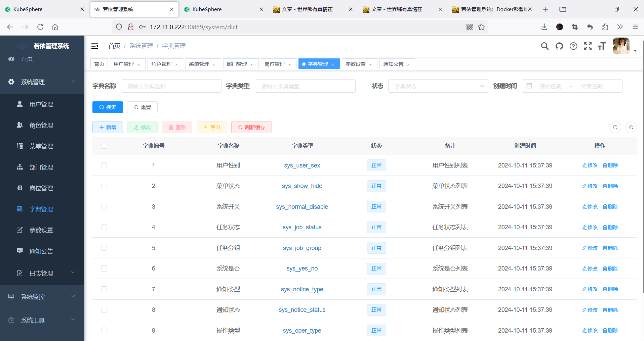The height and width of the screenshot is (341, 644).
Task: Open user avatar menu
Action: click(621, 46)
